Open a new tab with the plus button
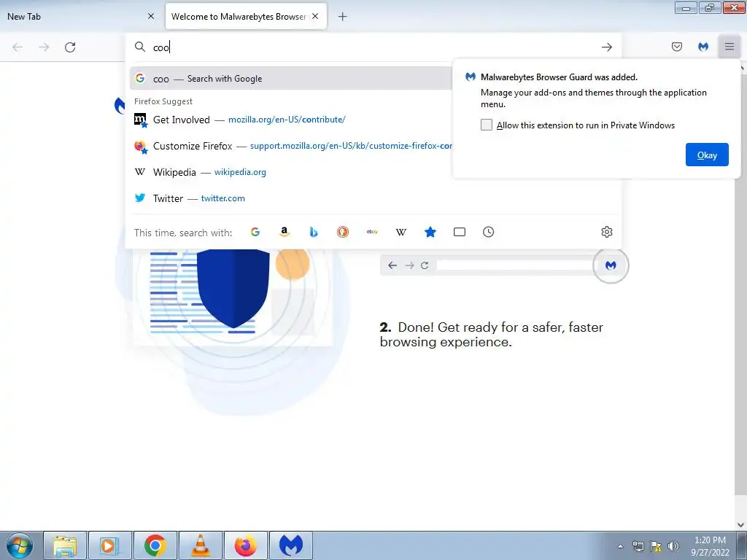This screenshot has height=560, width=747. point(343,17)
